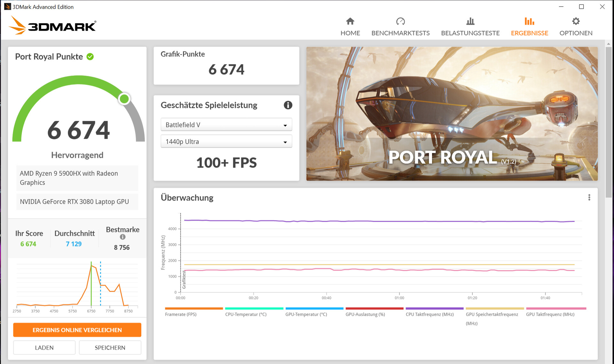
Task: Expand the 1440p Ultra resolution dropdown
Action: [226, 142]
